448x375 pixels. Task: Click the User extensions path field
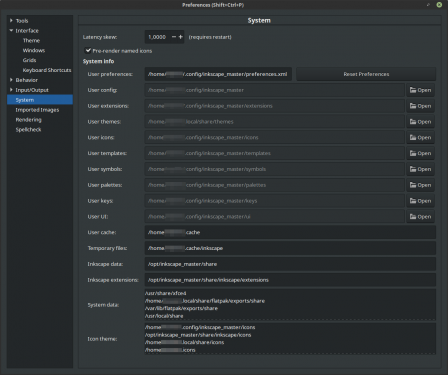coord(275,106)
